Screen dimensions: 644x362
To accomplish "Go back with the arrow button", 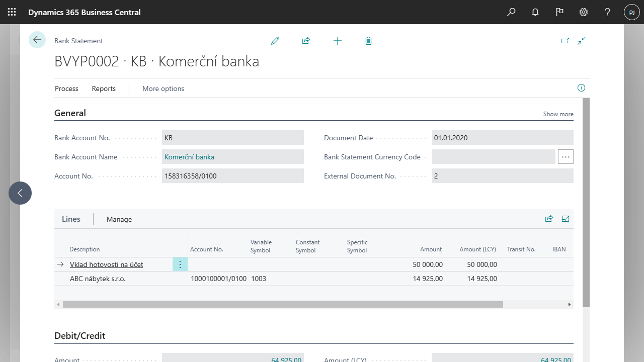I will 37,40.
